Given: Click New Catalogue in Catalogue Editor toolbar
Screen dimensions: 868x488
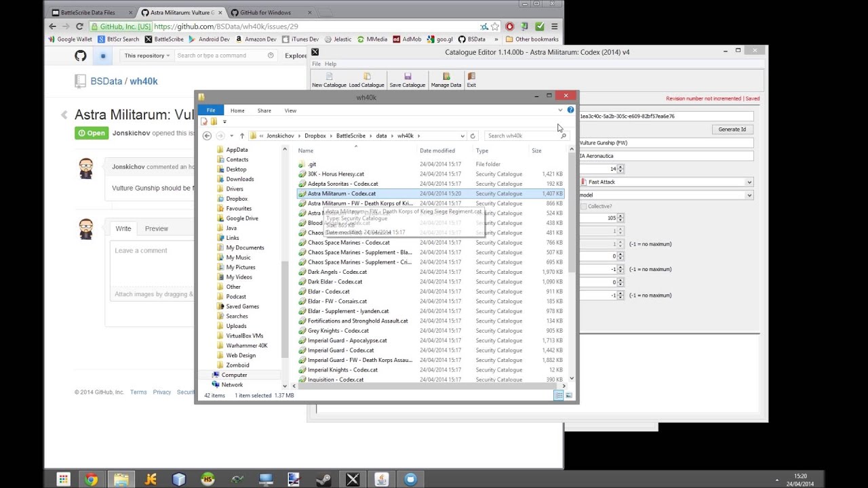Looking at the screenshot, I should (x=329, y=80).
